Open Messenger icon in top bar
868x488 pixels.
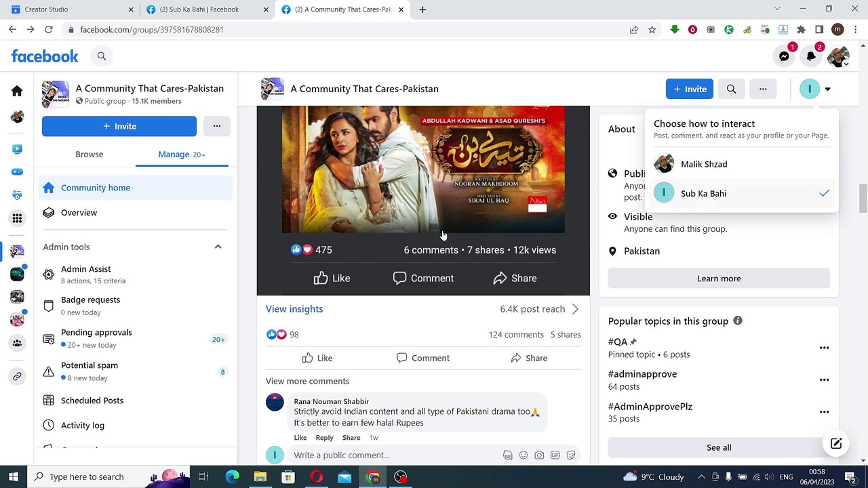(x=784, y=56)
